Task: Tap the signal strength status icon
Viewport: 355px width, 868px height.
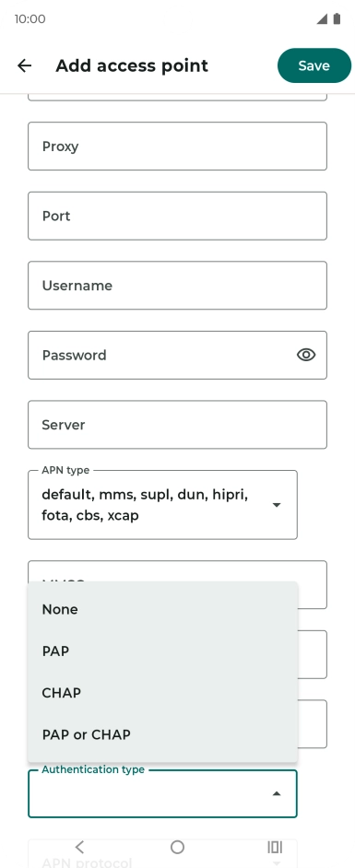Action: [322, 18]
